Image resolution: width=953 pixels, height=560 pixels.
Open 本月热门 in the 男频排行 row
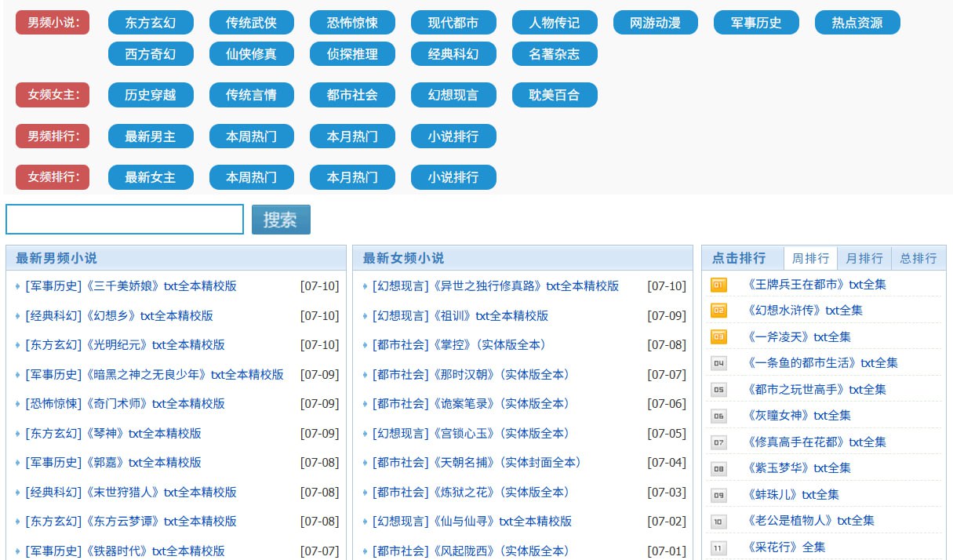[x=353, y=136]
